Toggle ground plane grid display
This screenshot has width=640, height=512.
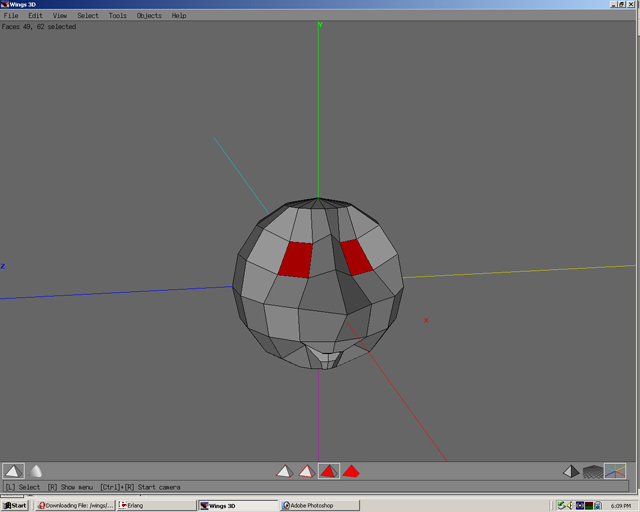click(593, 471)
